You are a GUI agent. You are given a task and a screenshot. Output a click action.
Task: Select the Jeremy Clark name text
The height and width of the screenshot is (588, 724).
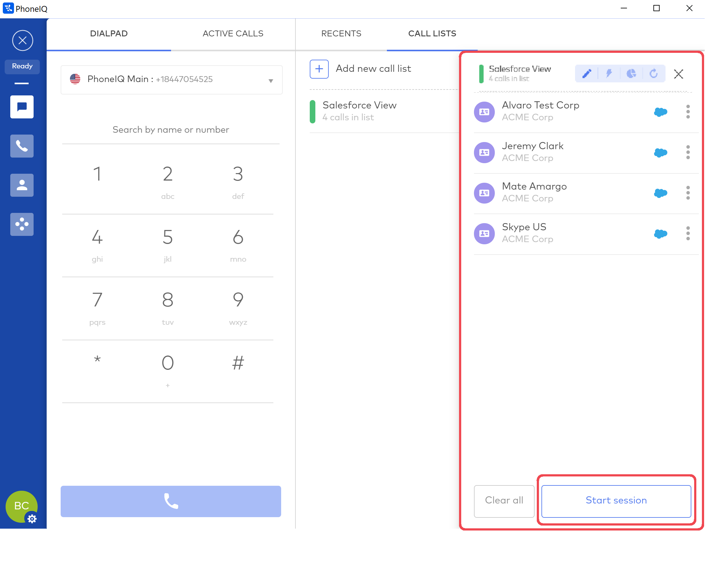532,146
